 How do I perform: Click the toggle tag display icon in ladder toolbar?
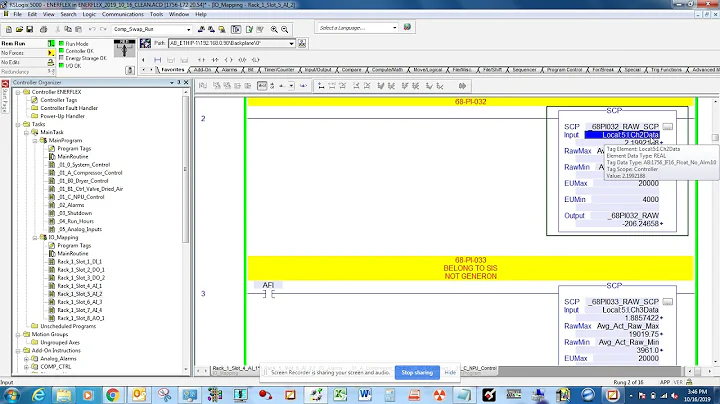pos(262,86)
